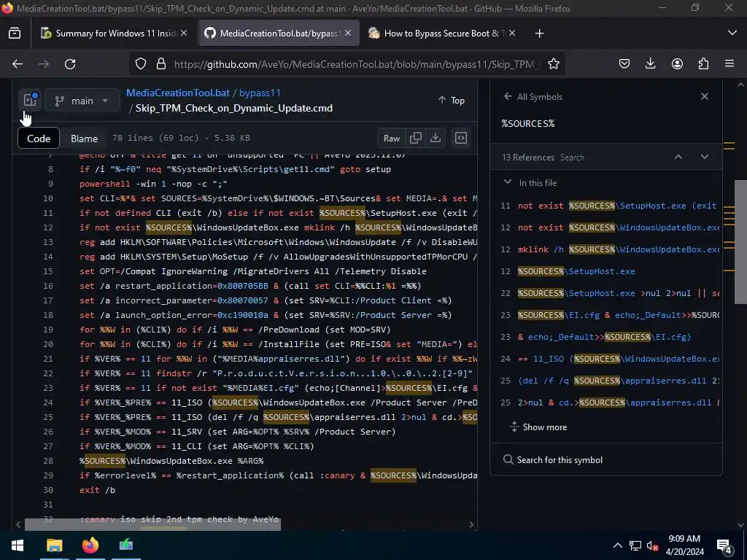
Task: Bookmark this page with star icon
Action: 553,64
